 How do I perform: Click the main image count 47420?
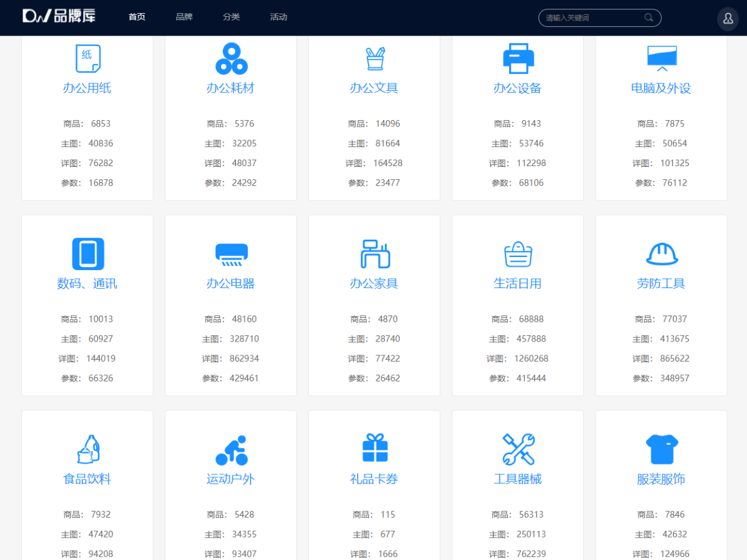[x=101, y=534]
